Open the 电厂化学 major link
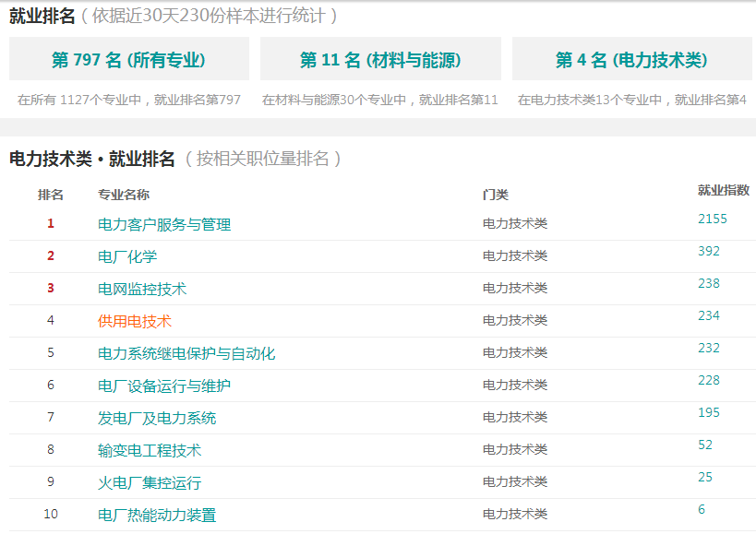 [127, 256]
